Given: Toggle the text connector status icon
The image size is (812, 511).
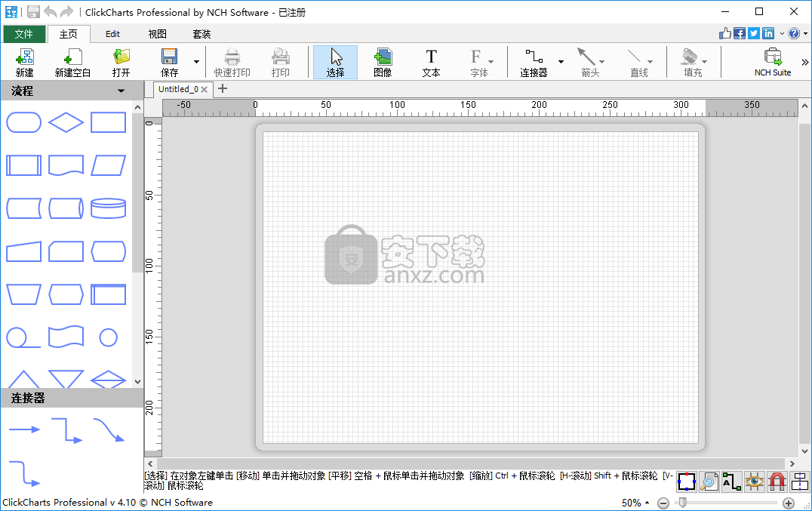Looking at the screenshot, I should pos(732,482).
